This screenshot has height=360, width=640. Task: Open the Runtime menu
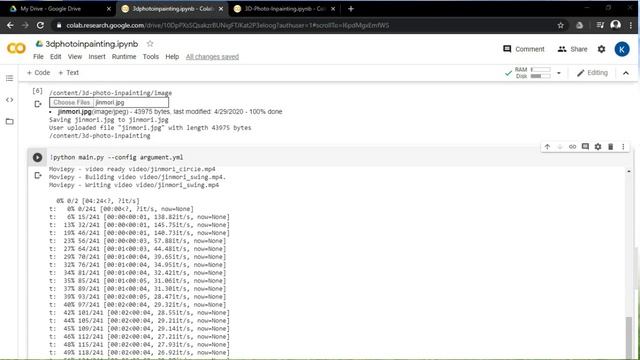click(124, 57)
